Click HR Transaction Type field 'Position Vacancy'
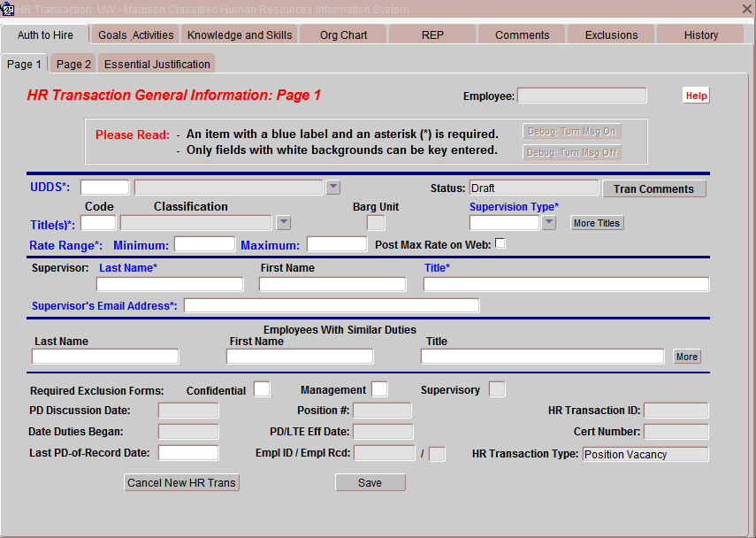The width and height of the screenshot is (756, 538). [x=645, y=454]
